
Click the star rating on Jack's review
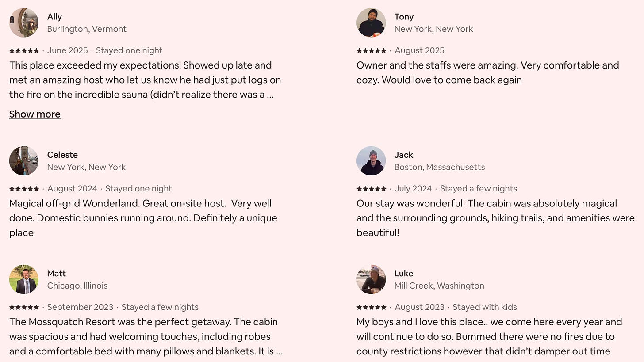point(372,189)
